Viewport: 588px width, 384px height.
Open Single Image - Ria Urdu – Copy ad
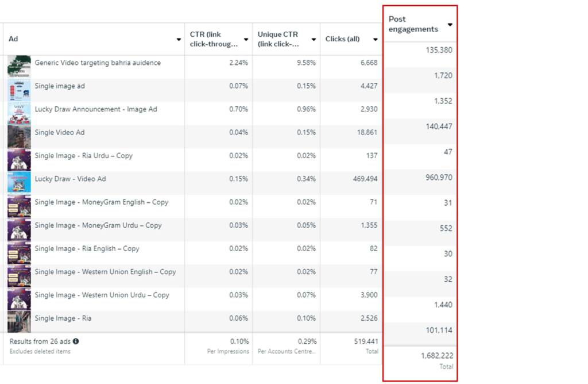83,156
